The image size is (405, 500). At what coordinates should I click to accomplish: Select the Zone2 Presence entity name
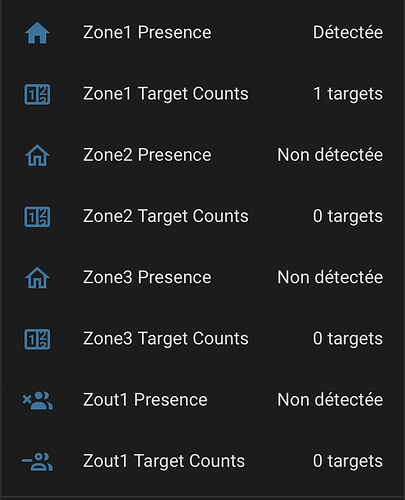[147, 155]
